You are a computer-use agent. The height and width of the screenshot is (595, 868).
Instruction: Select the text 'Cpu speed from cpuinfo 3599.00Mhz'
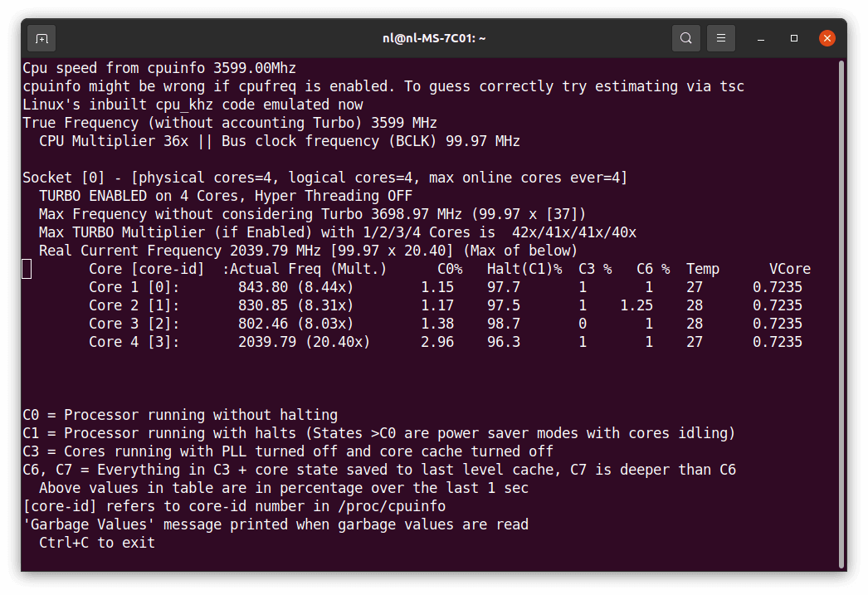(159, 68)
